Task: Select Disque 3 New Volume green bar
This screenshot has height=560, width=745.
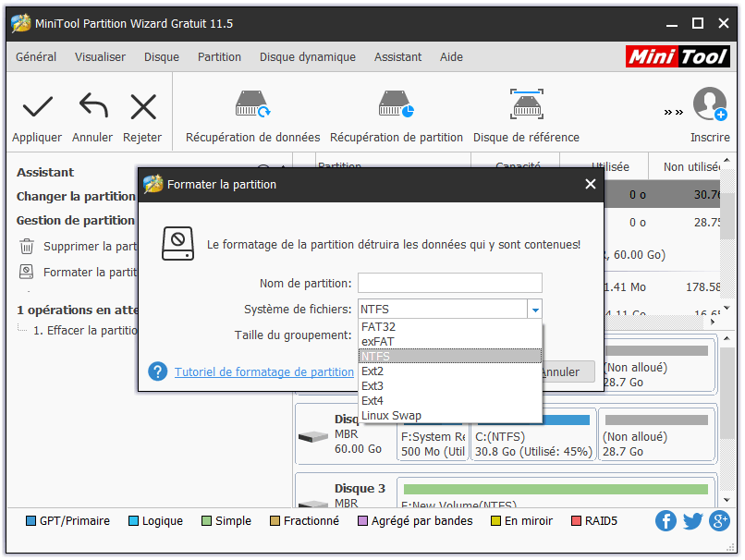Action: pos(556,489)
